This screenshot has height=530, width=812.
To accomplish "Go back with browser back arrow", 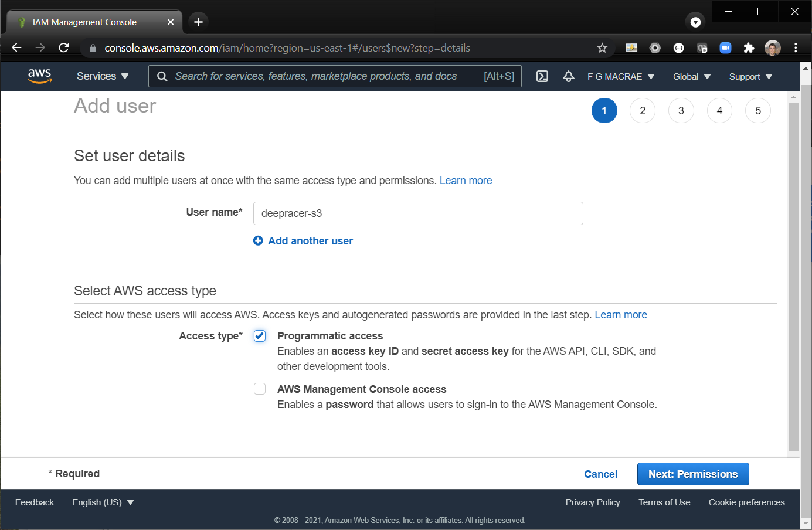I will point(16,48).
